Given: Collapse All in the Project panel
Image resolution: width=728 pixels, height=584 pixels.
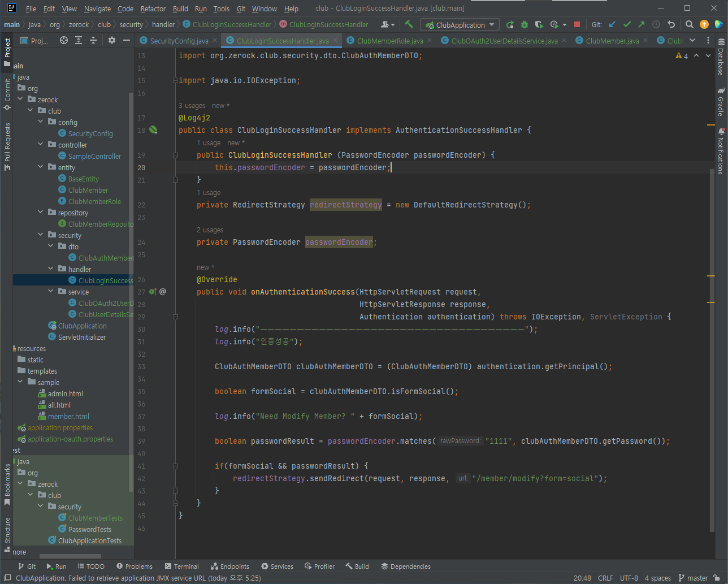Looking at the screenshot, I should [x=93, y=41].
